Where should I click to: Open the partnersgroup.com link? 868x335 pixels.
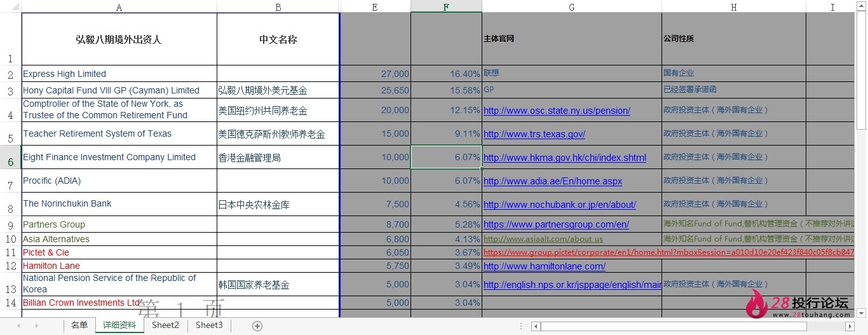tap(556, 224)
